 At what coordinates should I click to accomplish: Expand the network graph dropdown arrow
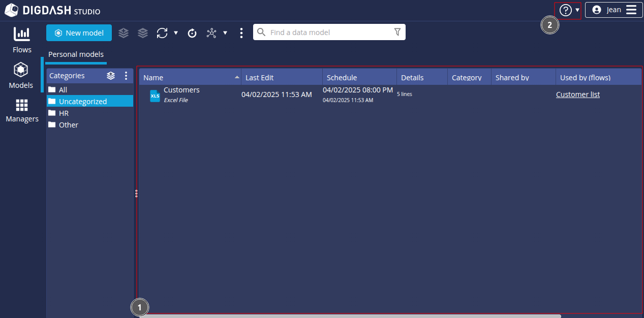click(225, 33)
